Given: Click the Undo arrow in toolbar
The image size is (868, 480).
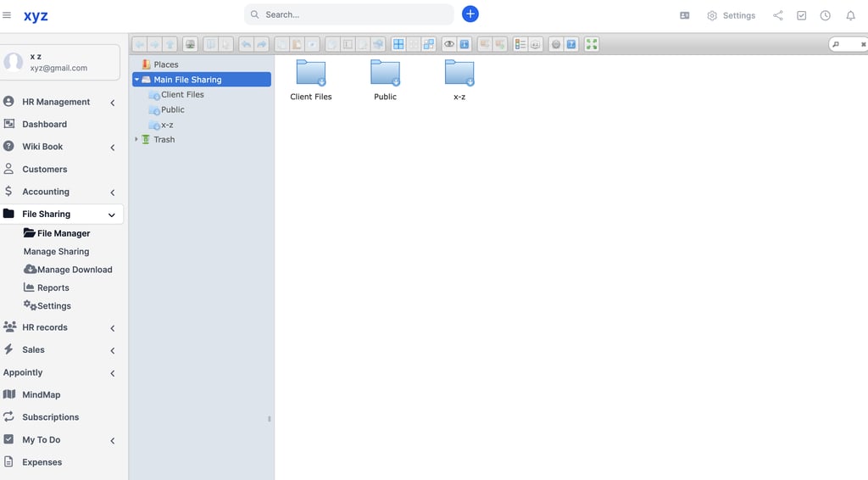Looking at the screenshot, I should coord(247,44).
